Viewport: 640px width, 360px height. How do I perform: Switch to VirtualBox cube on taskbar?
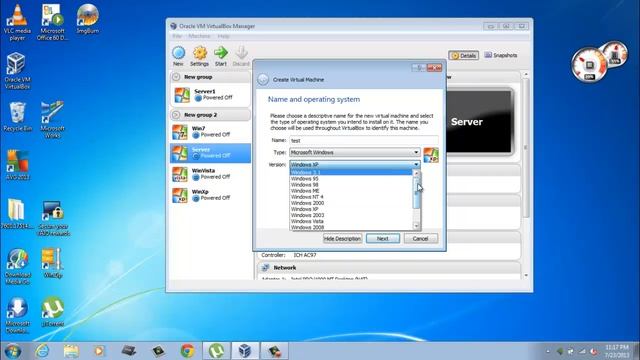coord(245,351)
